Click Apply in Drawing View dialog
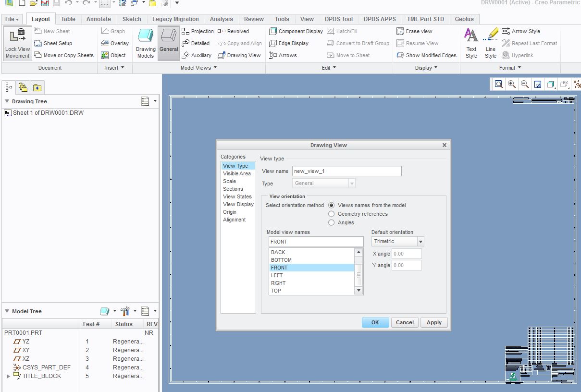This screenshot has height=392, width=581. tap(434, 322)
